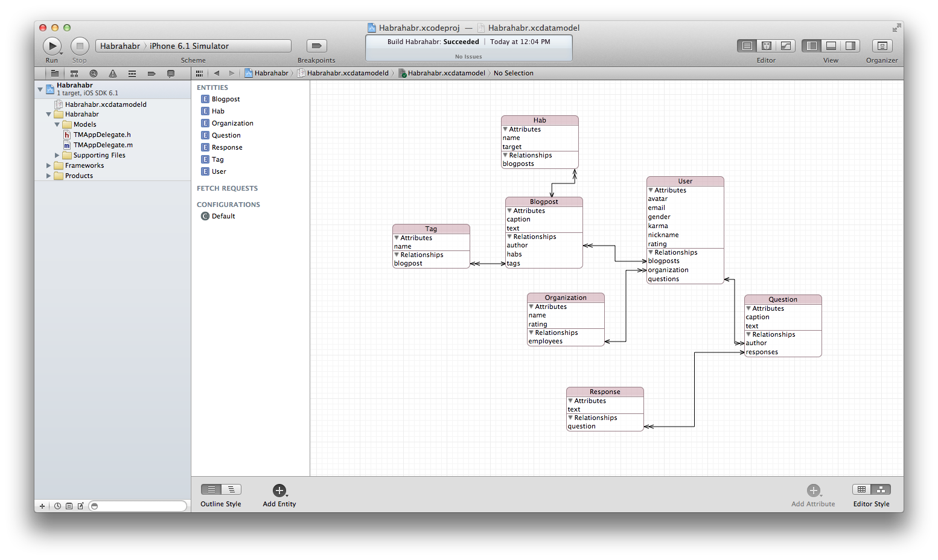Switch to Version editor mode
Screen dimensions: 938x560
tap(786, 46)
